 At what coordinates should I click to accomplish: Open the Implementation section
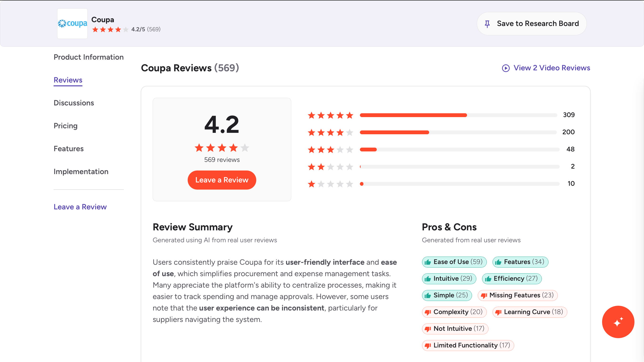pyautogui.click(x=81, y=171)
